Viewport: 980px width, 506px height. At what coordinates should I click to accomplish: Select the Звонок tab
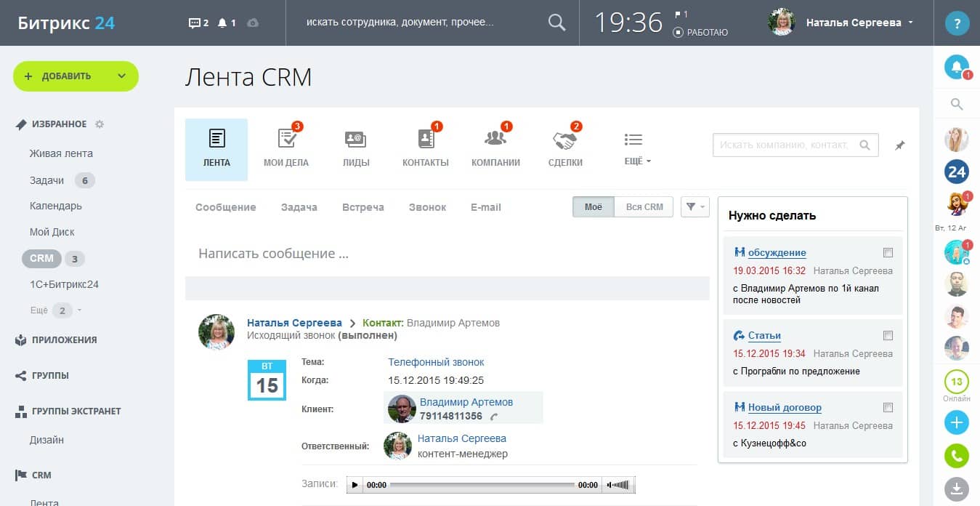pyautogui.click(x=427, y=207)
